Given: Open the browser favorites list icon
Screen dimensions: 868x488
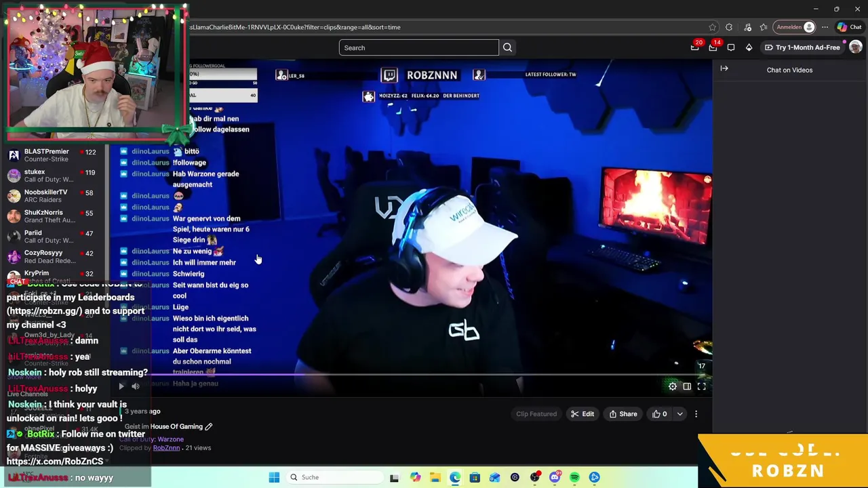Looking at the screenshot, I should click(x=764, y=27).
